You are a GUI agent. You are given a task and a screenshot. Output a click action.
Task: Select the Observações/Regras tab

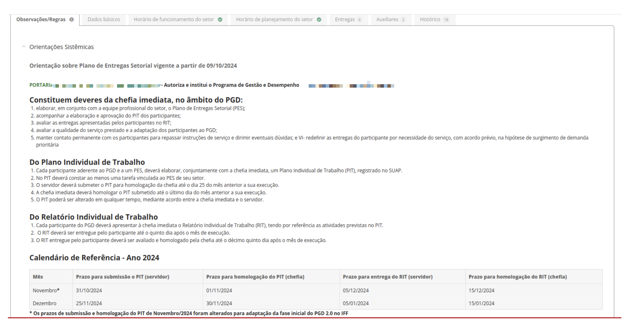[41, 20]
